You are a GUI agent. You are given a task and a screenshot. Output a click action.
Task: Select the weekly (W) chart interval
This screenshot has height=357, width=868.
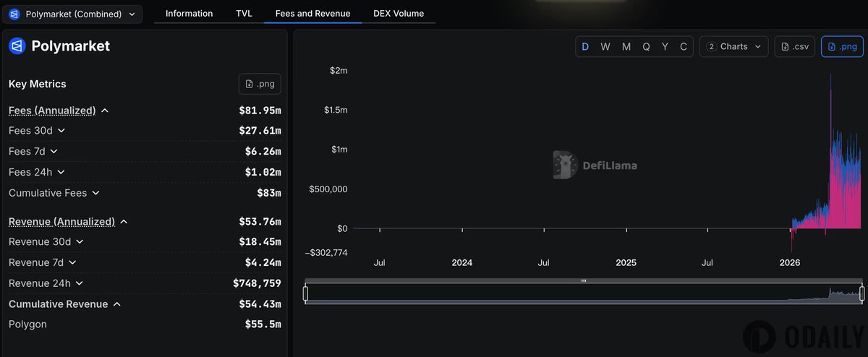pyautogui.click(x=605, y=47)
